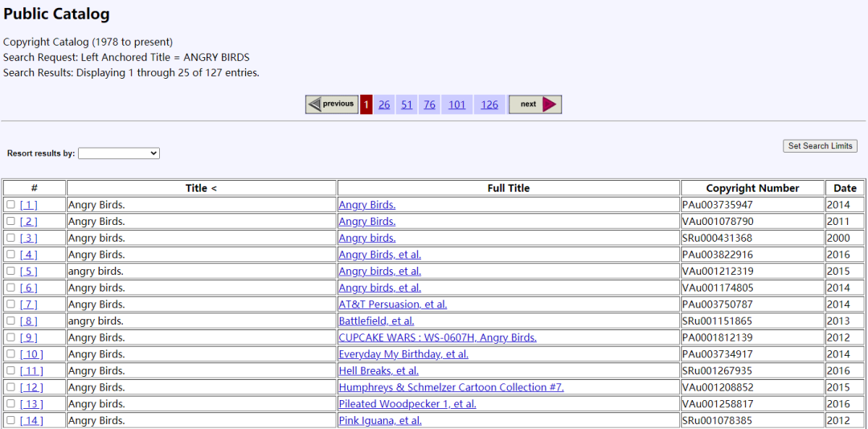Select copyright number VAu001208852
Viewport: 868px width, 429px height.
[718, 387]
